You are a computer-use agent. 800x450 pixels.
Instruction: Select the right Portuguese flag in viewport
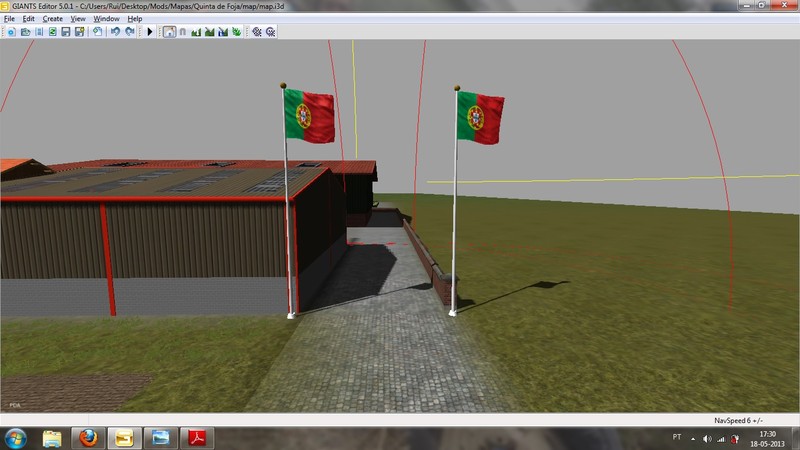(480, 118)
